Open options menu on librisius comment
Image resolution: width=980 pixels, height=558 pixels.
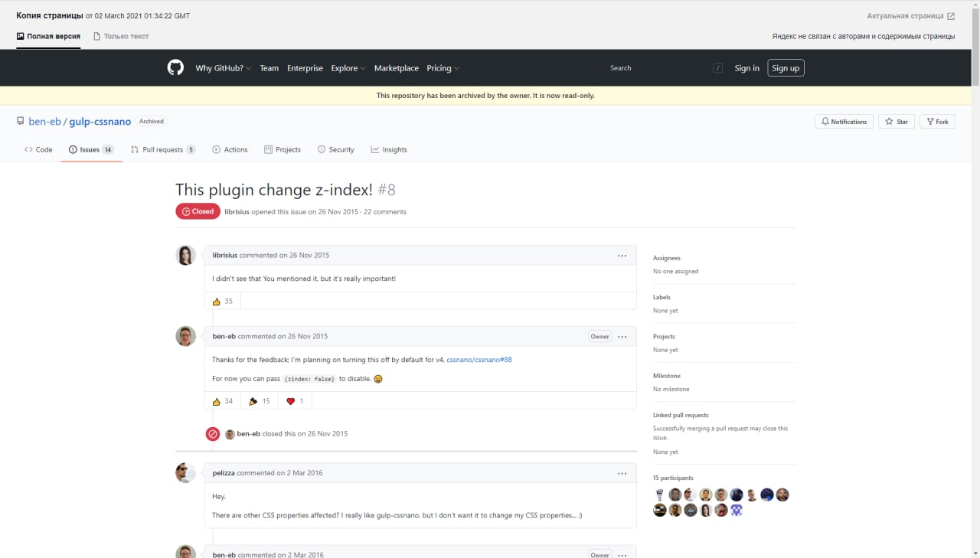pos(622,256)
